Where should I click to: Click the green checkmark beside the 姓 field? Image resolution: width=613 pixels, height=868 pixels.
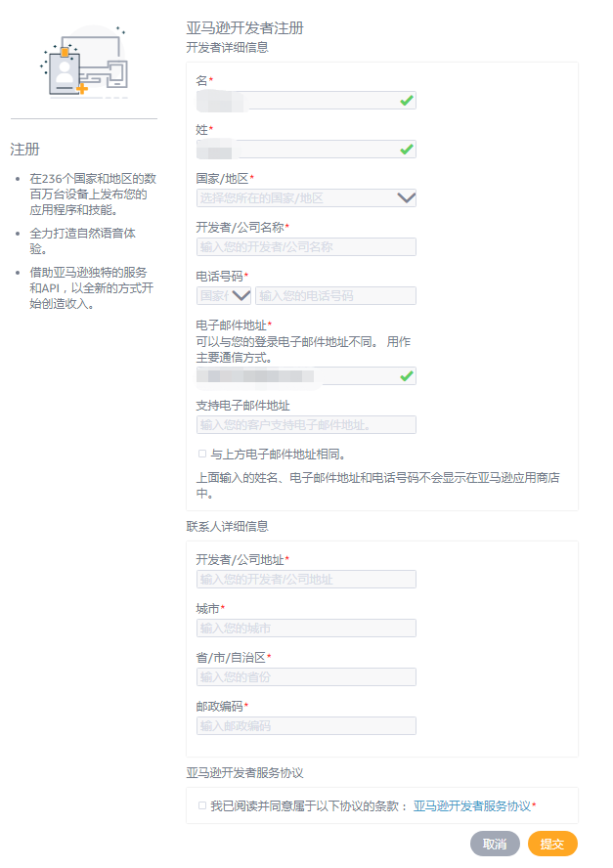tap(408, 149)
